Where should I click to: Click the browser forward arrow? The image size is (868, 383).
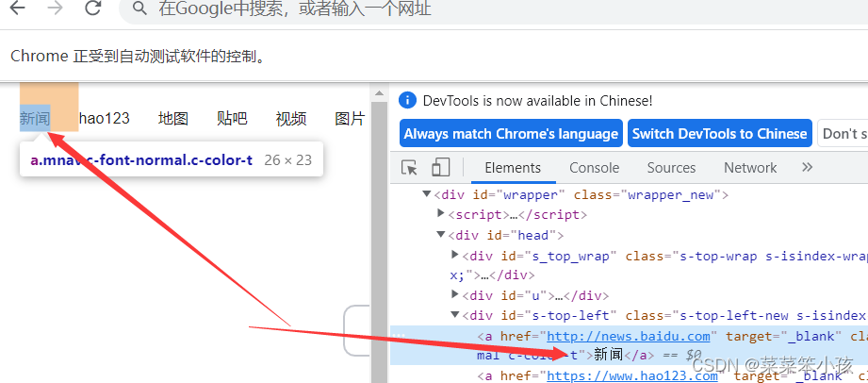56,8
